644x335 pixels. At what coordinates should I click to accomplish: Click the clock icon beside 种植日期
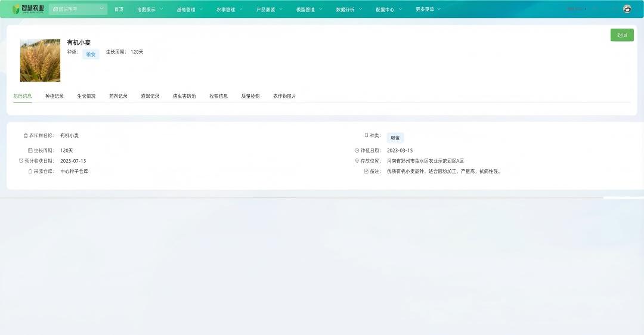(x=357, y=150)
